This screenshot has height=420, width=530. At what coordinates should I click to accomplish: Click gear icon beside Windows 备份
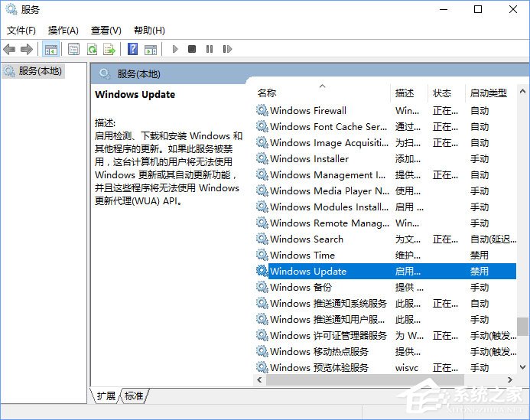(262, 287)
